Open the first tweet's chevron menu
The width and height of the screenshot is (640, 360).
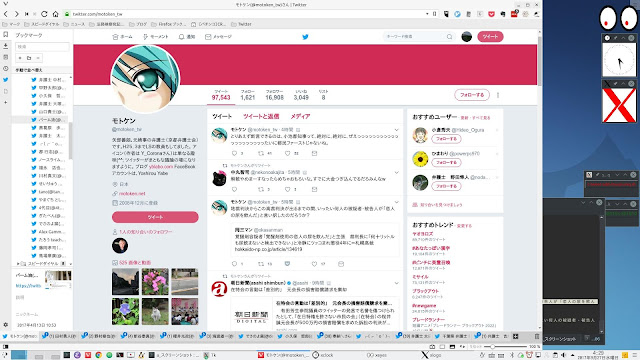396,130
